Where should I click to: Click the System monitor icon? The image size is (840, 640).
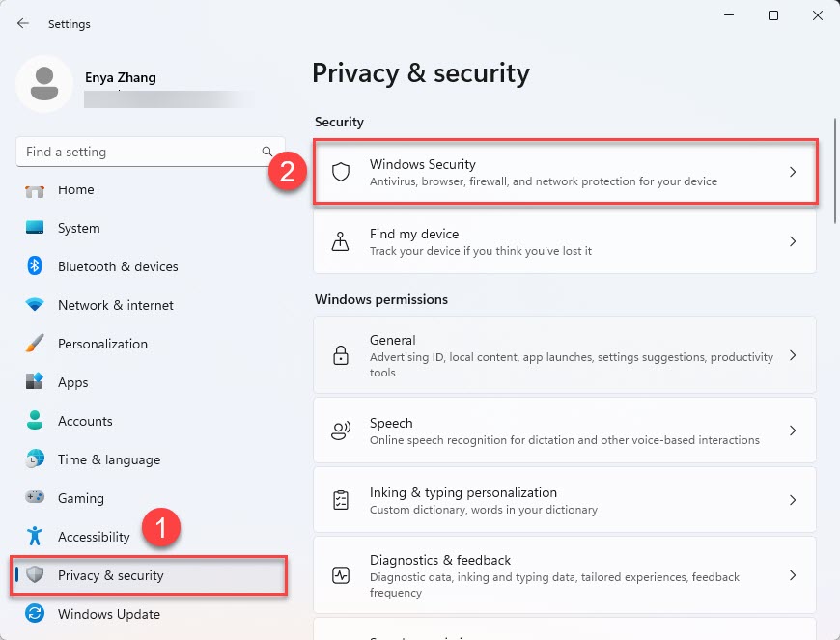35,227
